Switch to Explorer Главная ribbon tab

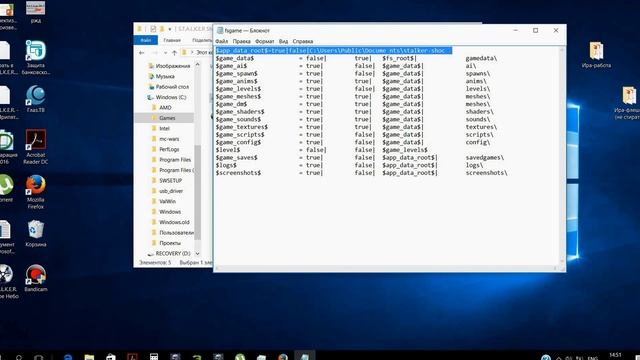(172, 40)
